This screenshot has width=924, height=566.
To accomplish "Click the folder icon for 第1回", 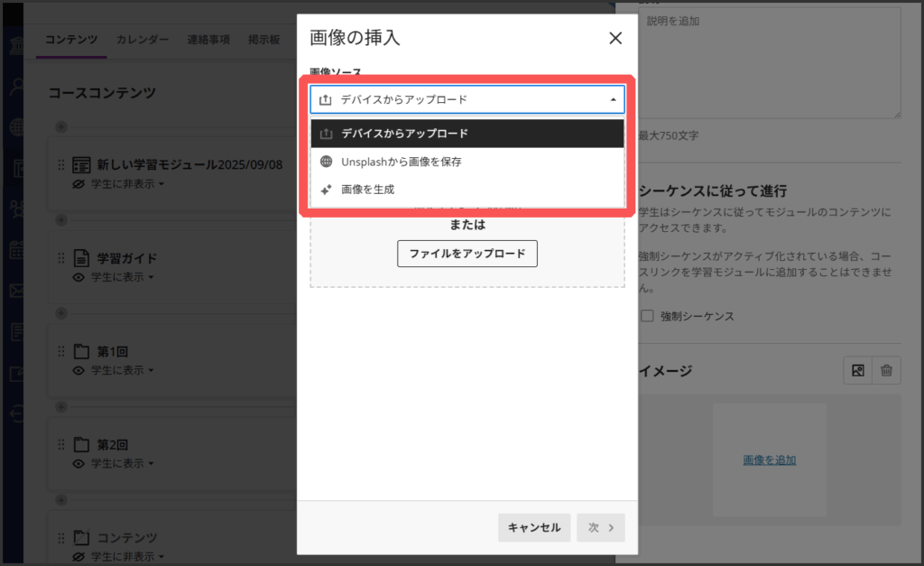I will 81,351.
